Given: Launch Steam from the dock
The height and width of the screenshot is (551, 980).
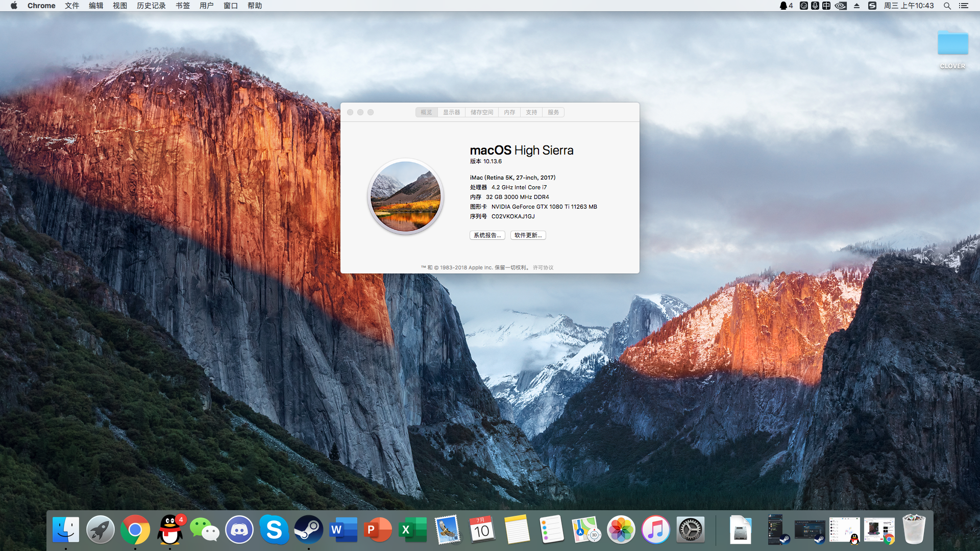Looking at the screenshot, I should [308, 530].
